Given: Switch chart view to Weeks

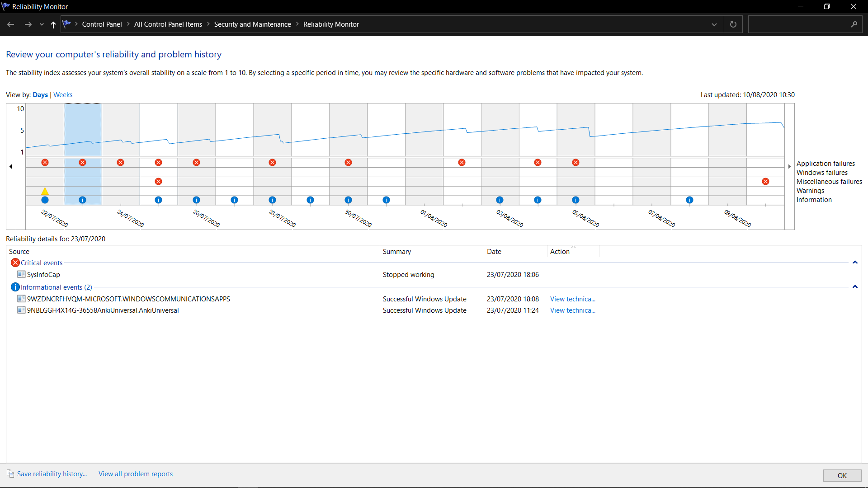Looking at the screenshot, I should (x=63, y=95).
